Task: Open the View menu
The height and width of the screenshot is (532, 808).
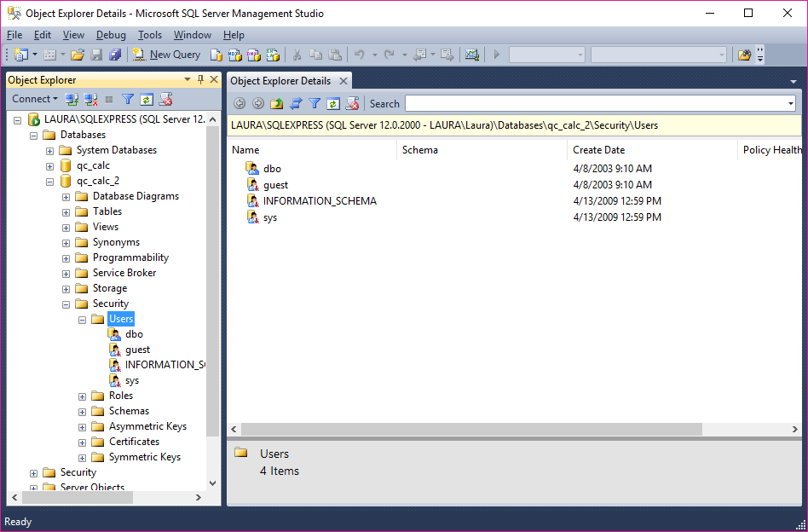Action: (x=73, y=35)
